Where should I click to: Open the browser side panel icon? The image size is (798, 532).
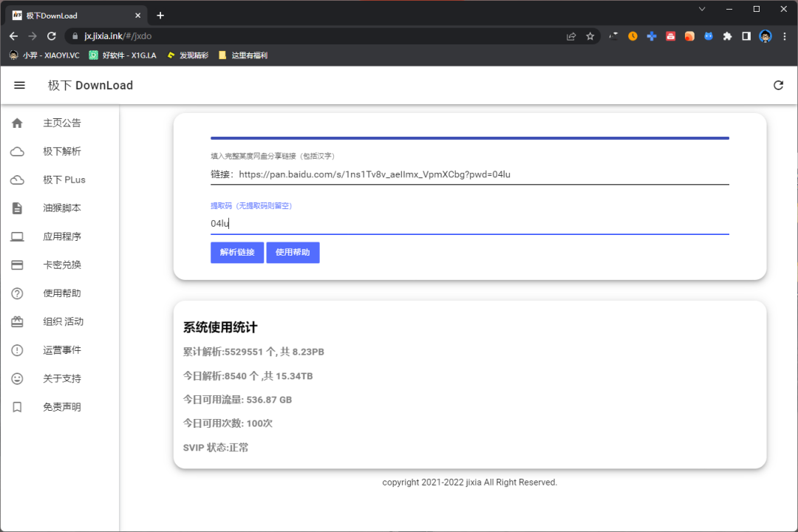746,36
